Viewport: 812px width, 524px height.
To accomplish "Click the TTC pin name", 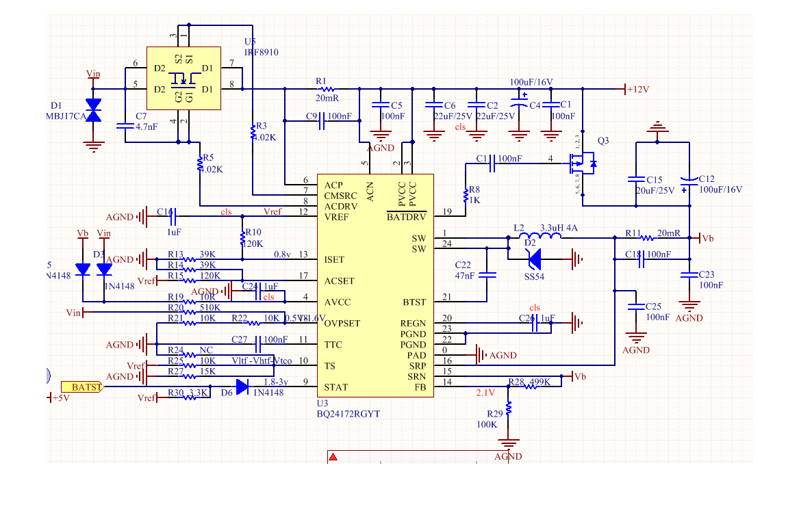I will [x=333, y=345].
